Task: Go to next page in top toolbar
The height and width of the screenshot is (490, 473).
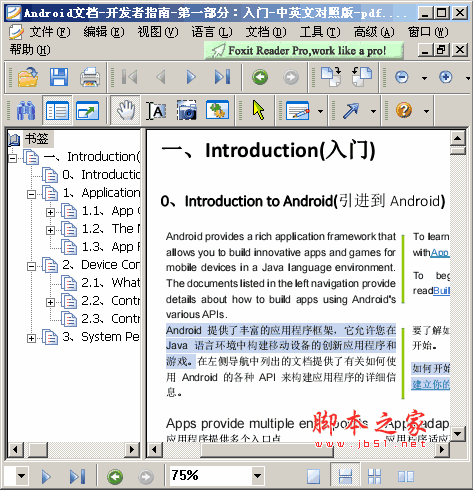Action: point(191,77)
